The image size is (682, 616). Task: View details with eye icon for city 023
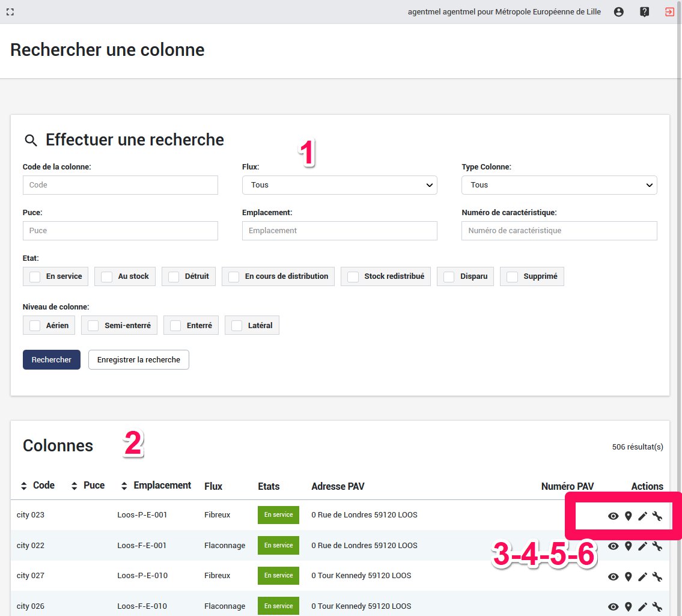[x=613, y=516]
